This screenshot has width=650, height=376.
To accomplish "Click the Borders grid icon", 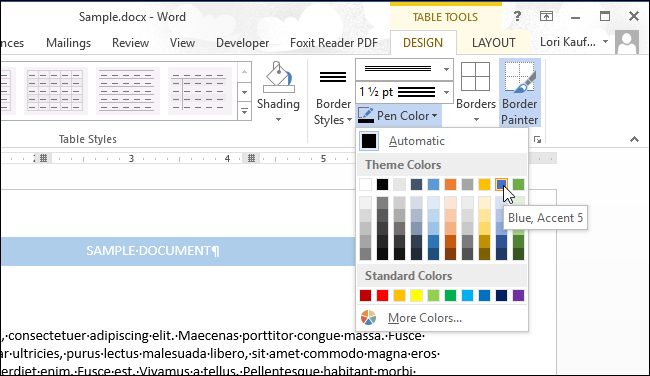I will [475, 77].
